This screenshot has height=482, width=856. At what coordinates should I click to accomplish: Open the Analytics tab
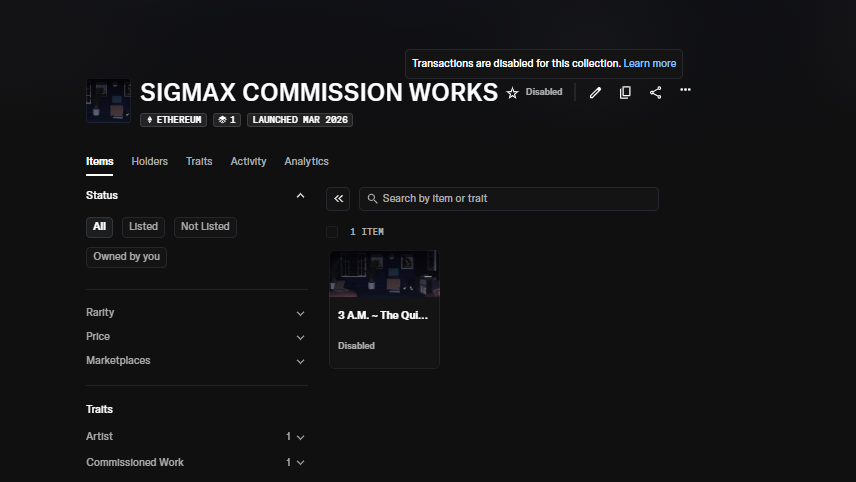click(x=306, y=162)
